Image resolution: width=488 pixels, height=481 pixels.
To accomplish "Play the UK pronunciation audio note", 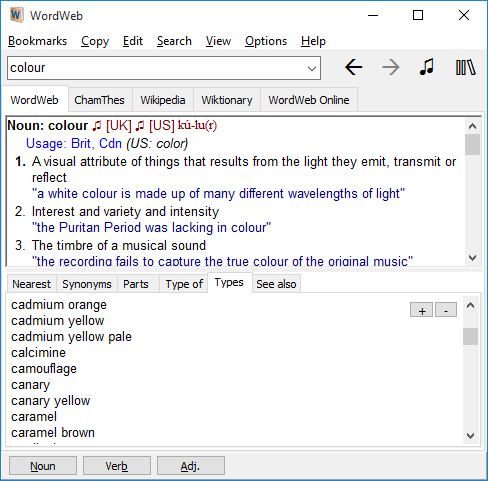I will point(97,126).
